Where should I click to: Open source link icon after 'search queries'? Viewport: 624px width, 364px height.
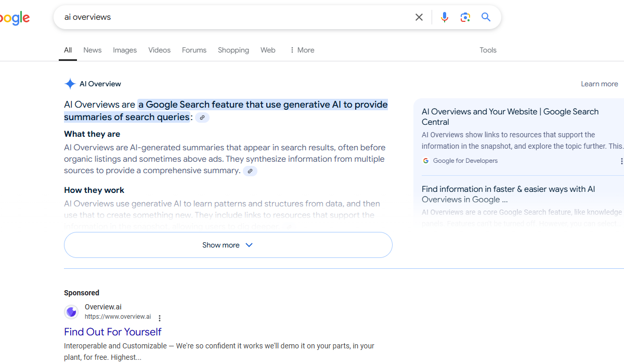(x=202, y=118)
